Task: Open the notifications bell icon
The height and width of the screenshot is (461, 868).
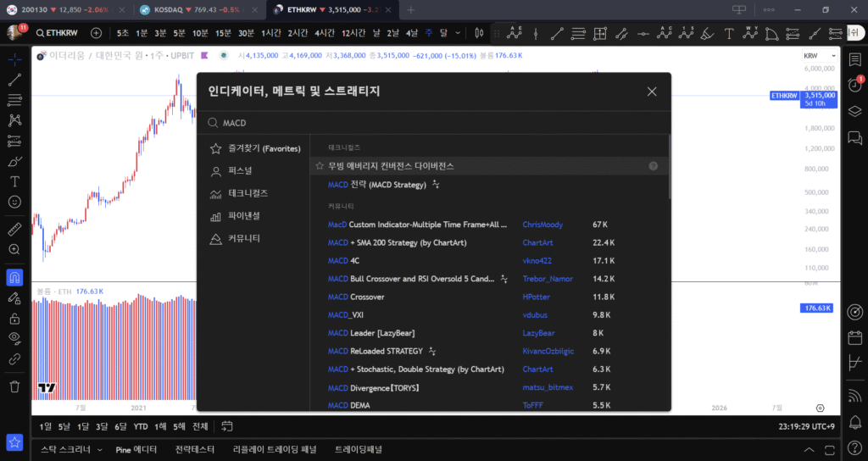Action: [855, 422]
